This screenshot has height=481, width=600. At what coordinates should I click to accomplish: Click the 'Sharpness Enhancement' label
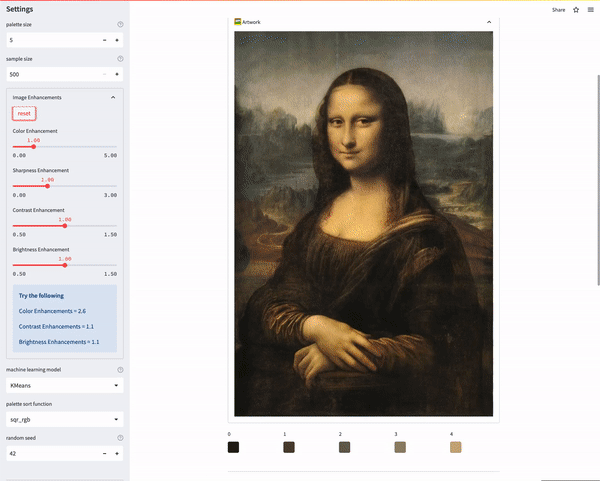point(41,171)
